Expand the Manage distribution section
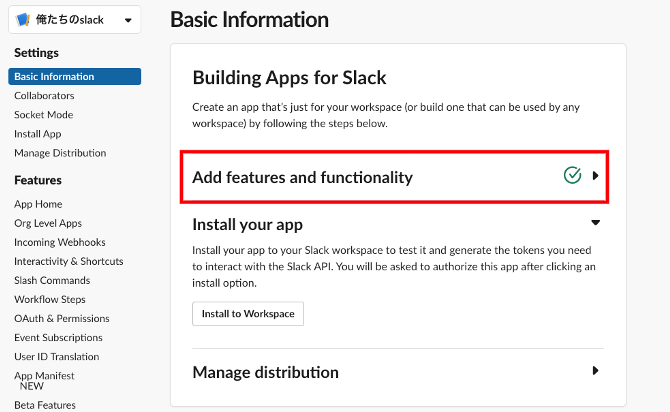 point(595,371)
